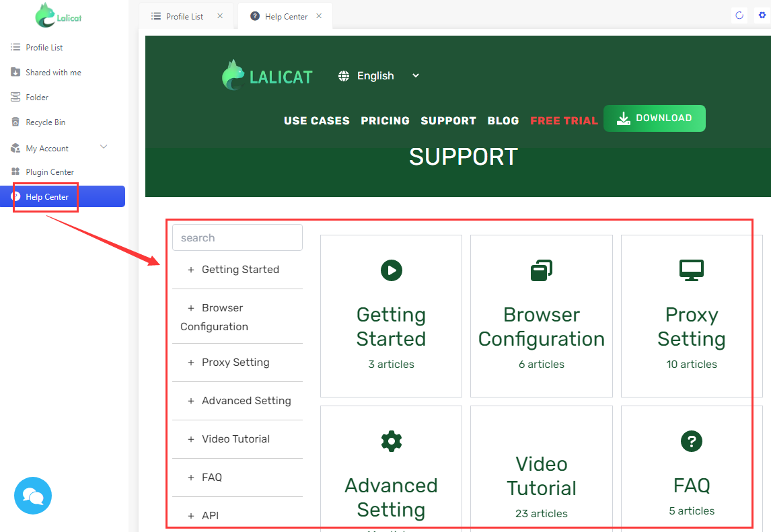Click the refresh icon at top right
The image size is (771, 532).
739,15
